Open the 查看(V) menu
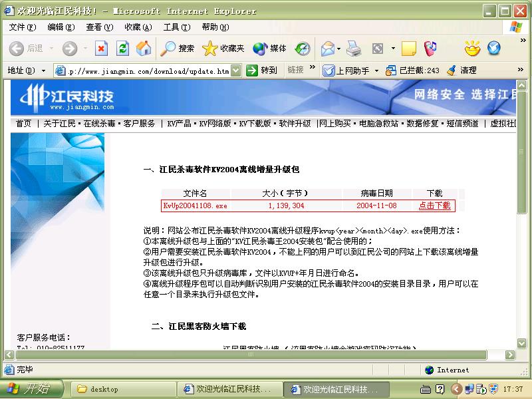Image resolution: width=532 pixels, height=399 pixels. coord(99,27)
